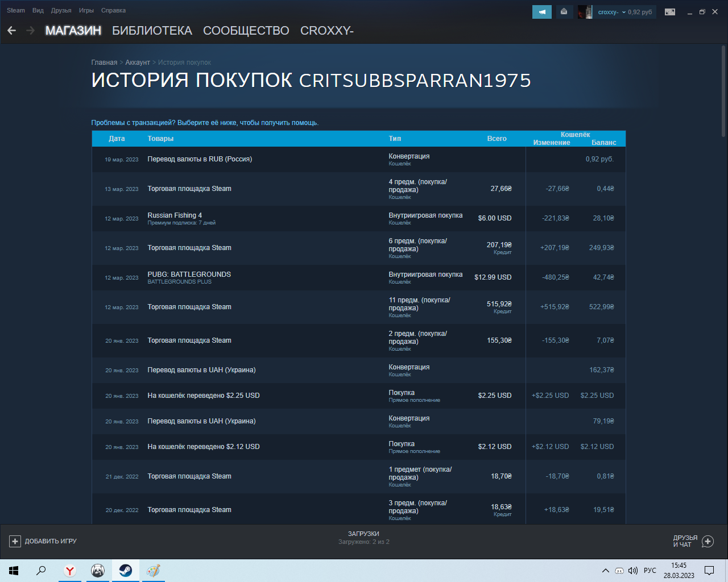Viewport: 728px width, 582px height.
Task: Click the $12.99 USD total
Action: pyautogui.click(x=493, y=277)
